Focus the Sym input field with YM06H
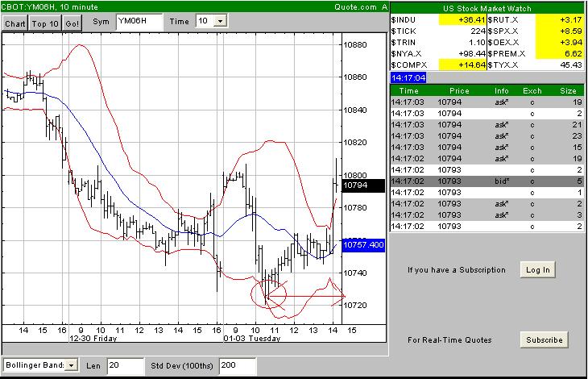This screenshot has width=588, height=379. click(x=139, y=22)
